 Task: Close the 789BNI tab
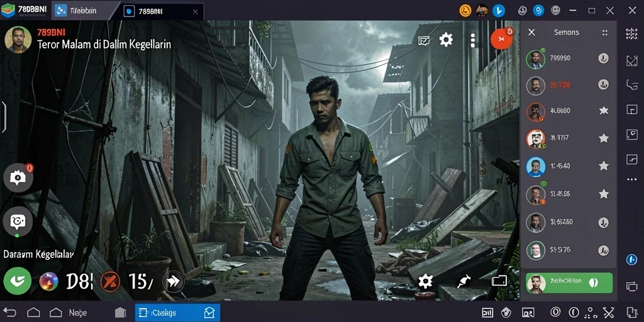(196, 12)
